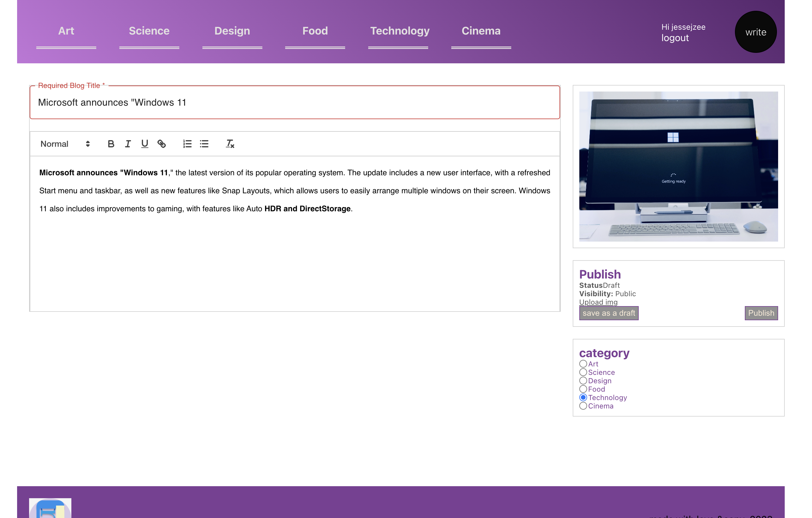Image resolution: width=812 pixels, height=518 pixels.
Task: Open the Technology tab in navigation
Action: [x=400, y=31]
